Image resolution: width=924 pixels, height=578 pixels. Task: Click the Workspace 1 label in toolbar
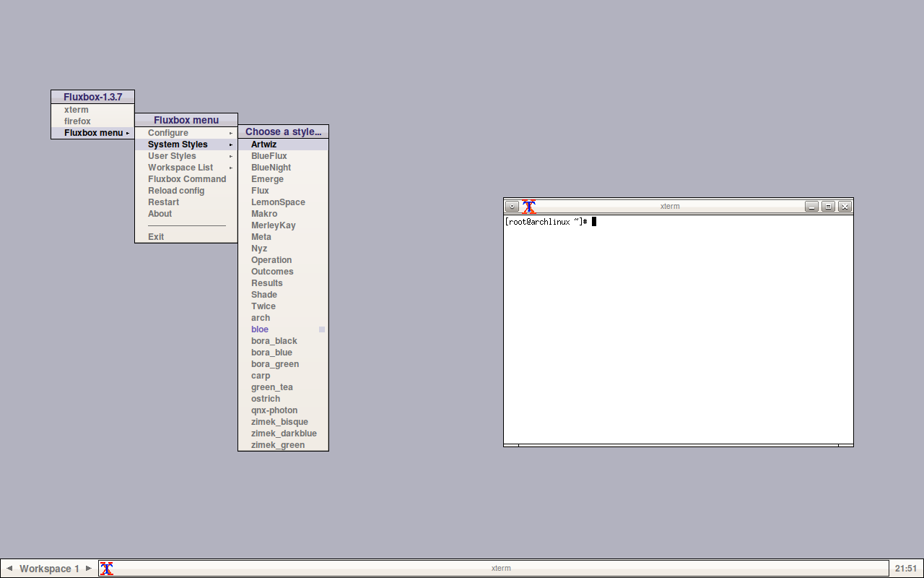point(49,569)
